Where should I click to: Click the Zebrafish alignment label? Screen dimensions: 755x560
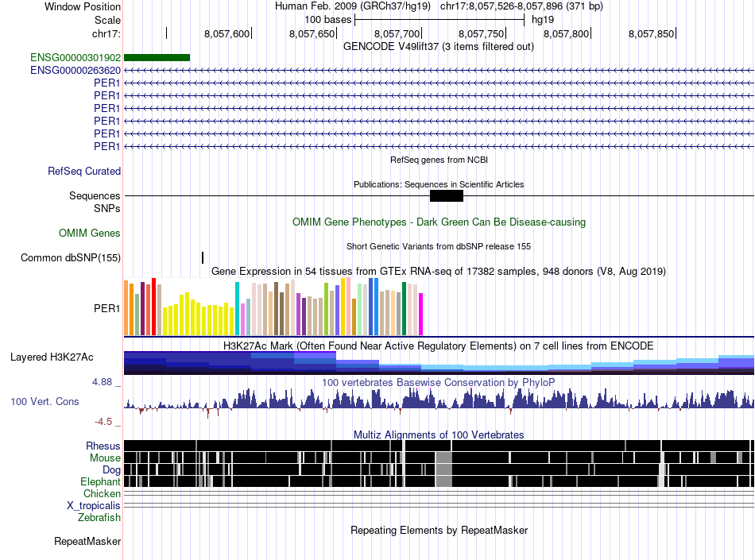tap(99, 518)
